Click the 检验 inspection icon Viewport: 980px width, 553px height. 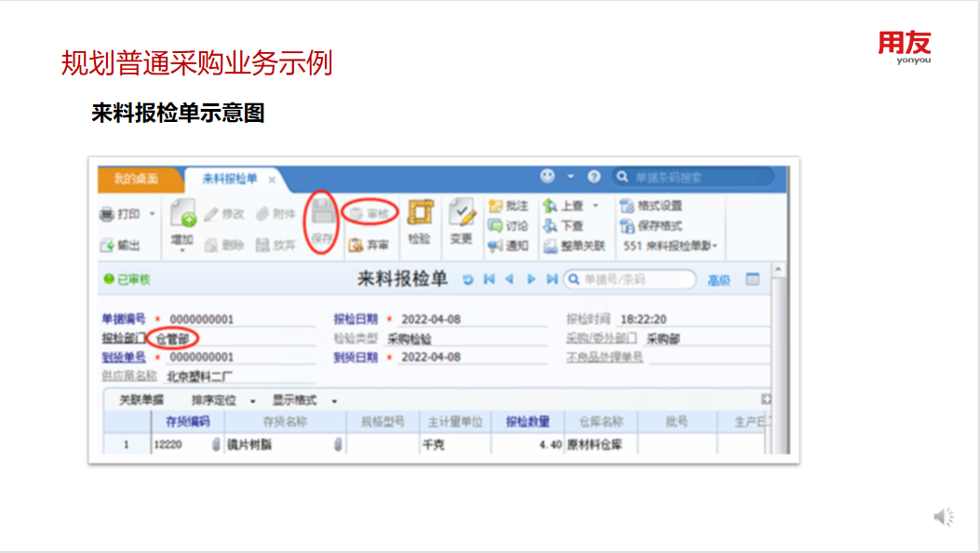click(420, 212)
